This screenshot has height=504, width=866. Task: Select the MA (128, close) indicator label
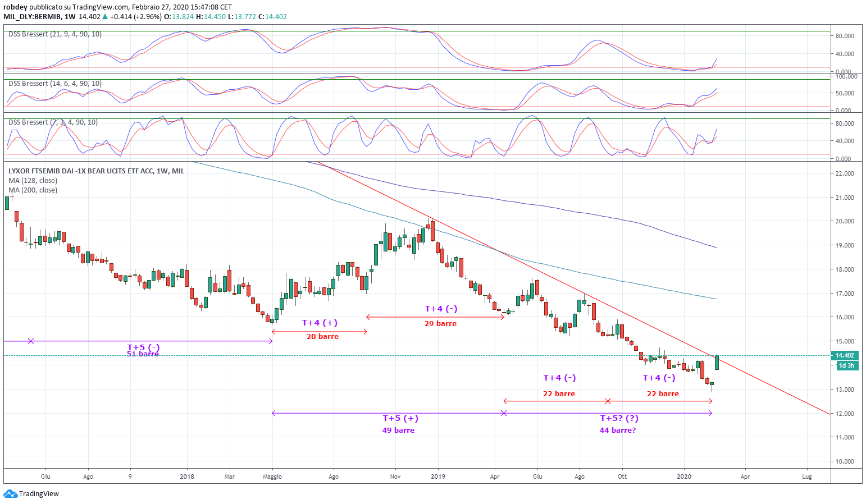(x=33, y=181)
